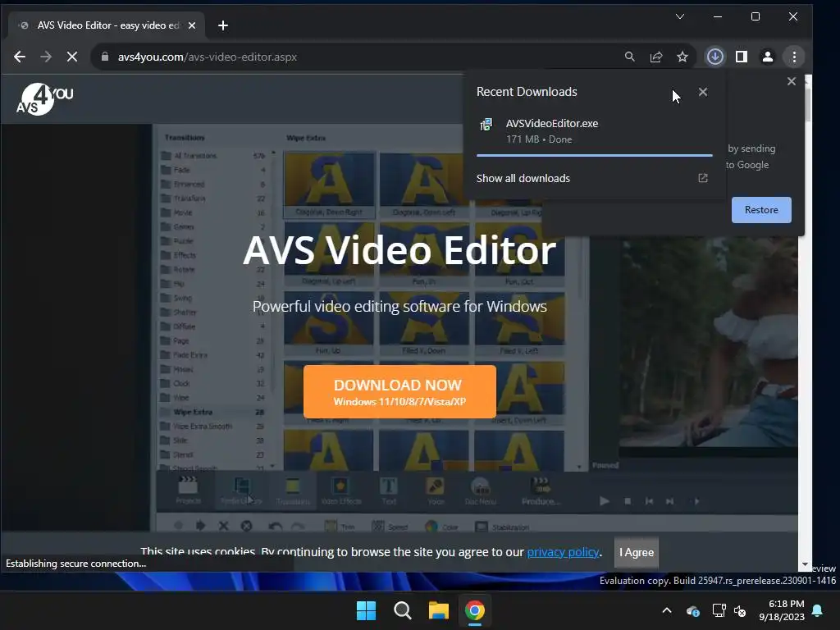This screenshot has width=840, height=630.
Task: Click the Powerful video editing software subtitle
Action: (399, 307)
